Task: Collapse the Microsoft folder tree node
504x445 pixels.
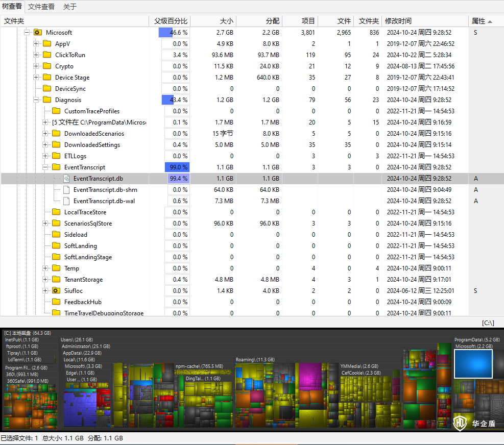Action: tap(27, 33)
